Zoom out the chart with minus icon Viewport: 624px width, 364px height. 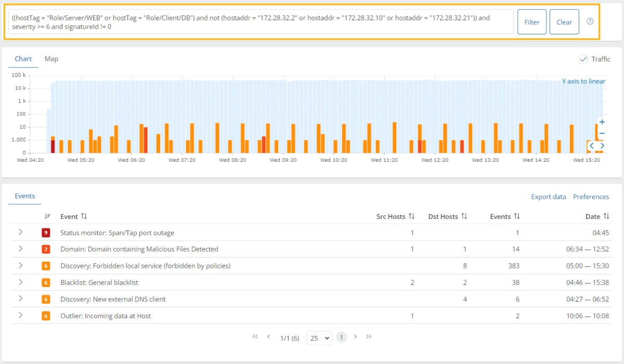pyautogui.click(x=602, y=134)
